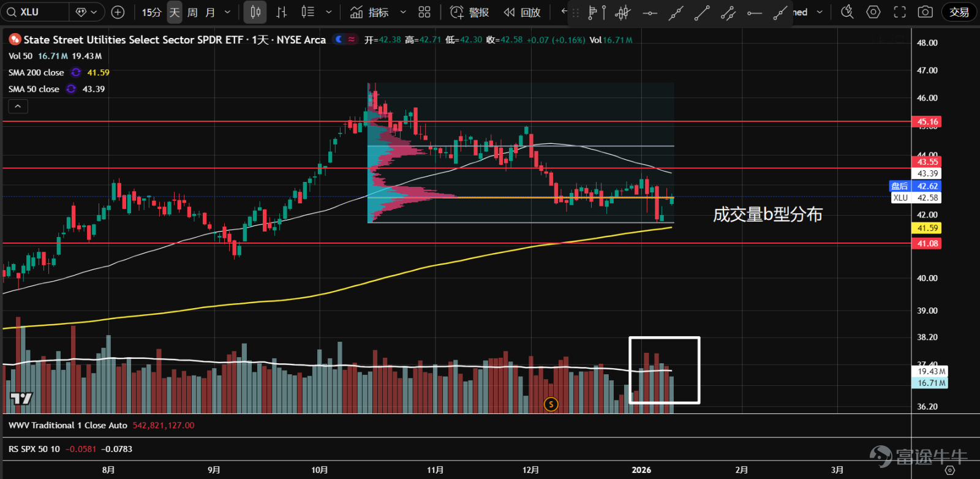980x479 pixels.
Task: Click the 16.71M volume axis label
Action: coord(931,383)
